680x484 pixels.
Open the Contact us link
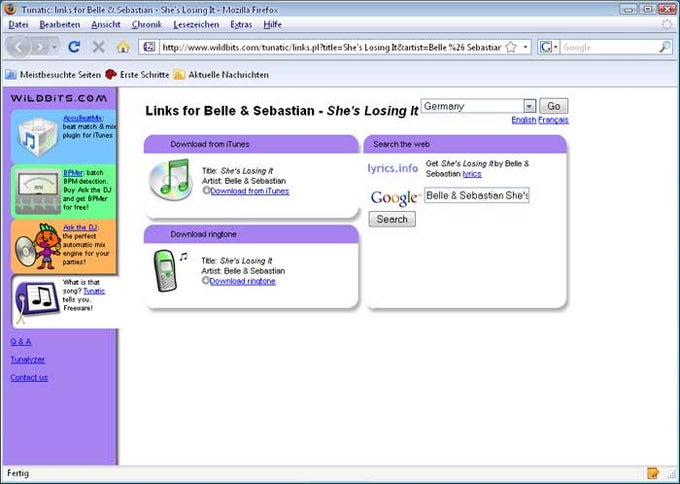(x=29, y=377)
